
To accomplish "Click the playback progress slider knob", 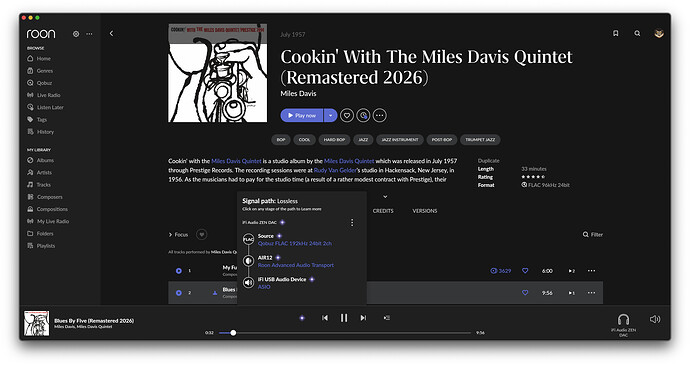I will coord(233,333).
